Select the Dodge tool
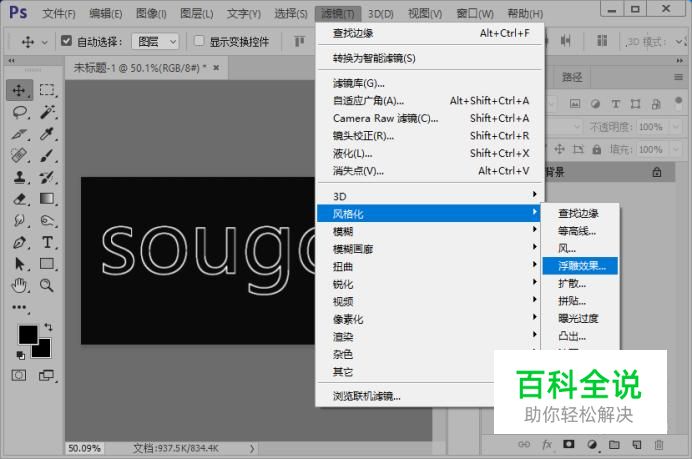The image size is (692, 459). (x=47, y=220)
